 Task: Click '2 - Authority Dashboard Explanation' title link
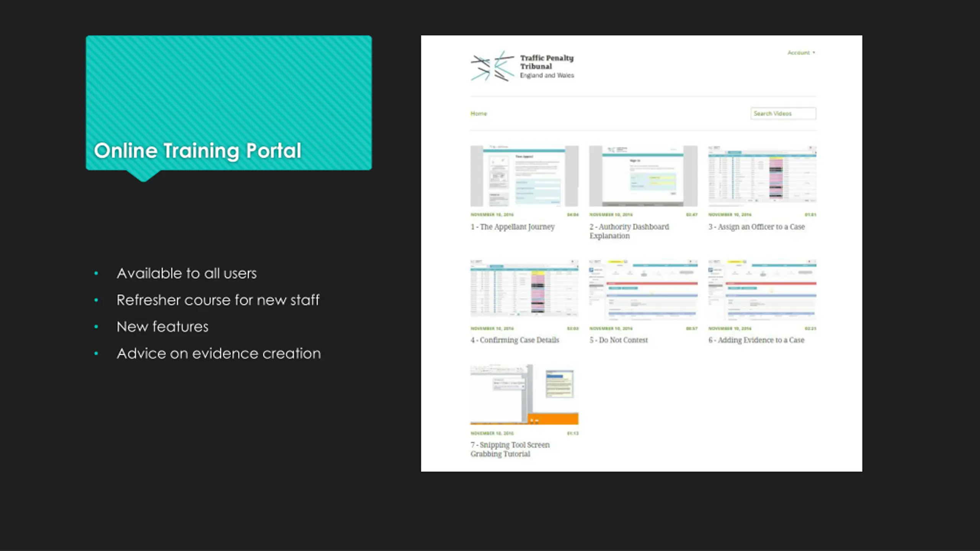[629, 231]
